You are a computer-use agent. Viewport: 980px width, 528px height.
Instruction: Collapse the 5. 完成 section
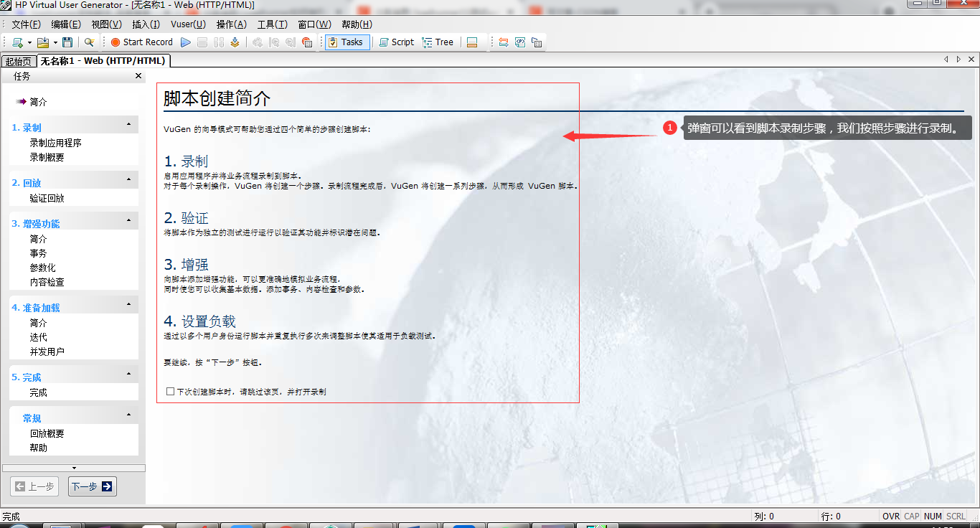(128, 374)
